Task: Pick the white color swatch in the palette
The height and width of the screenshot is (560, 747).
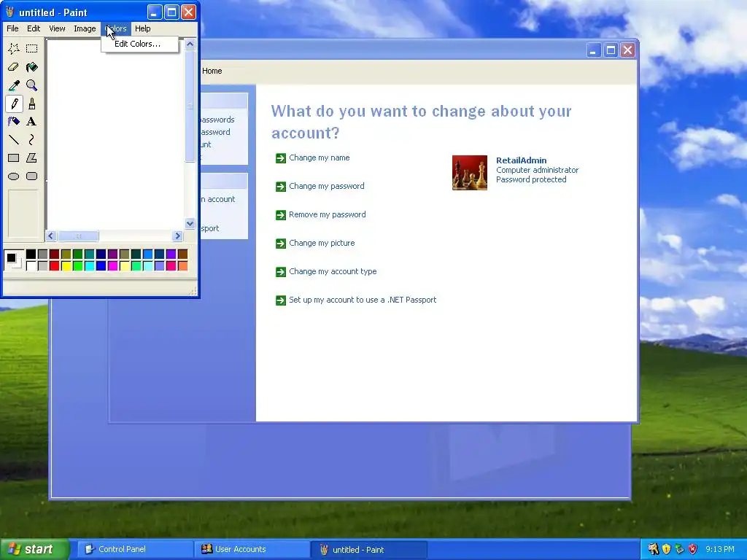Action: (31, 265)
